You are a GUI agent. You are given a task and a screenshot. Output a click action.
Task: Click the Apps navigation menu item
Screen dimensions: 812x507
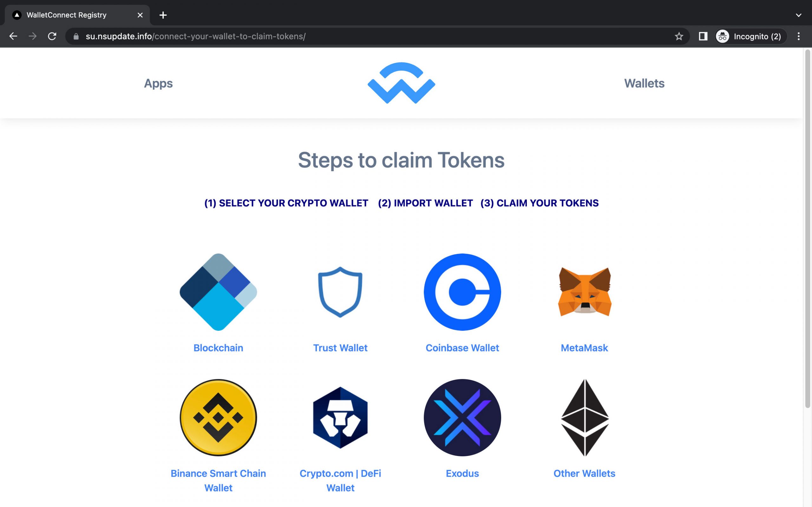pos(158,82)
